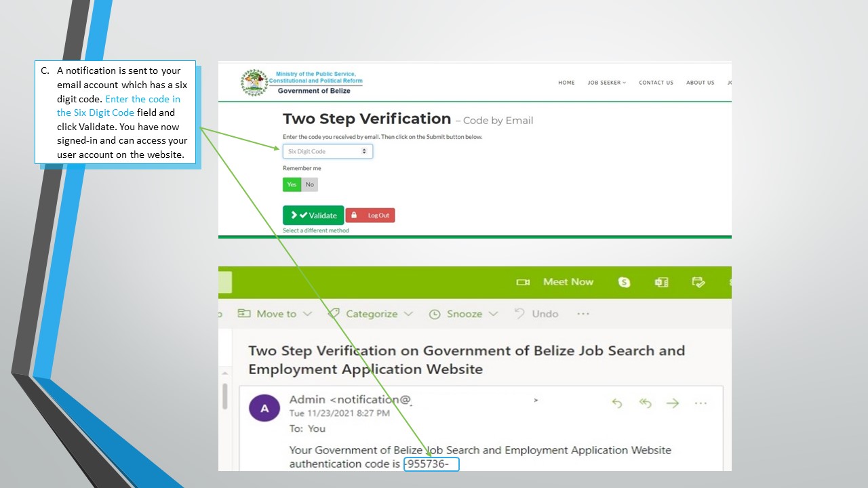Open the Job Seeker menu
Viewport: 868px width, 488px height.
pos(606,83)
